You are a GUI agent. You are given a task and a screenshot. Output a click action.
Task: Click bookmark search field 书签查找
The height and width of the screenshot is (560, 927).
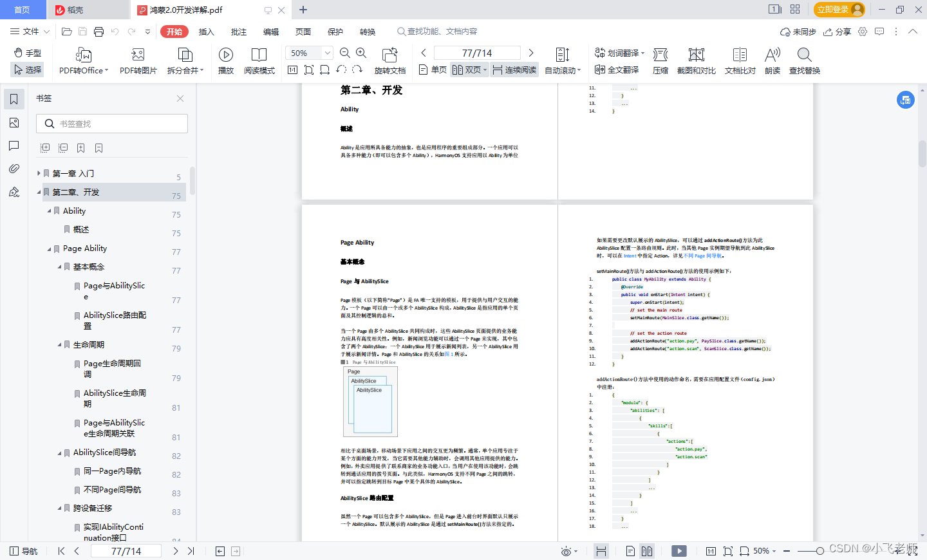pos(112,124)
